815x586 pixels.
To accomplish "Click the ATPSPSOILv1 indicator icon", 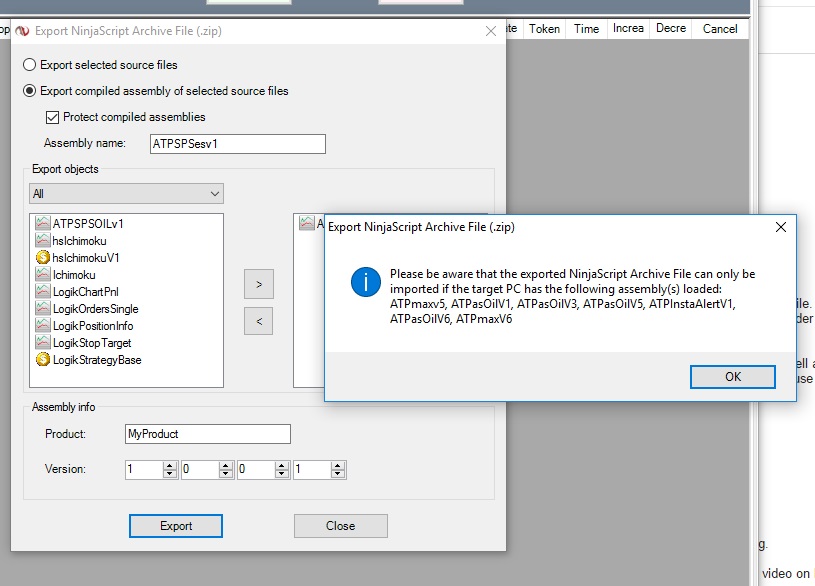I will point(43,224).
